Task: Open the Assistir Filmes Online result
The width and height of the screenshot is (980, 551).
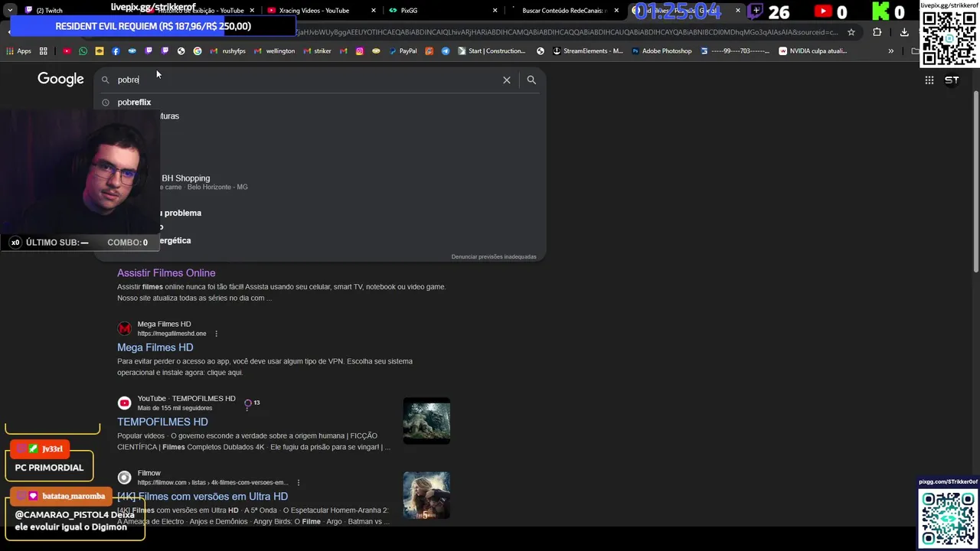Action: pos(166,272)
